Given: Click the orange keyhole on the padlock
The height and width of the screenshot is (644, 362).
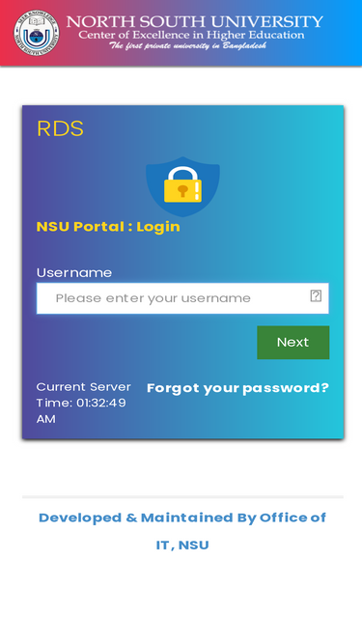Looking at the screenshot, I should pos(182,190).
